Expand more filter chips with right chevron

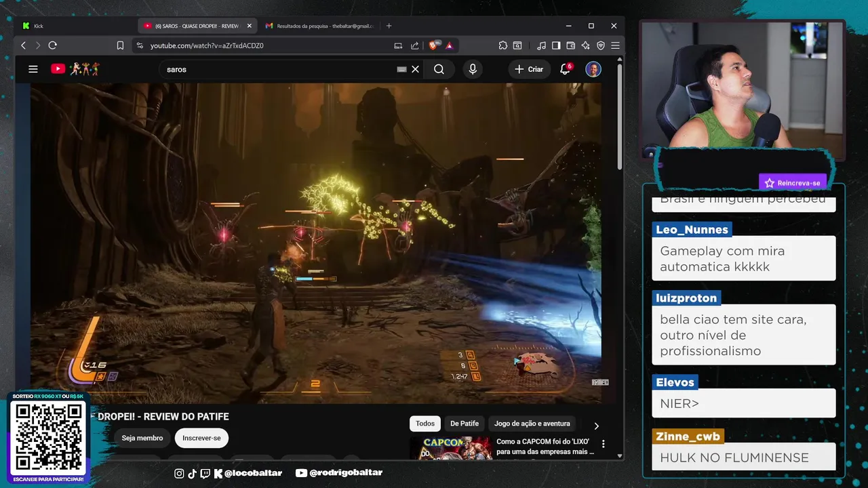[x=596, y=426]
